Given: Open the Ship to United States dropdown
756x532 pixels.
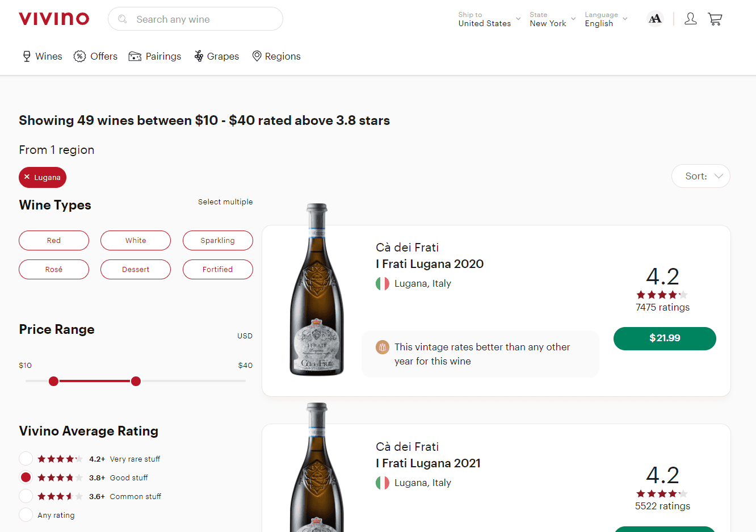Looking at the screenshot, I should (489, 19).
